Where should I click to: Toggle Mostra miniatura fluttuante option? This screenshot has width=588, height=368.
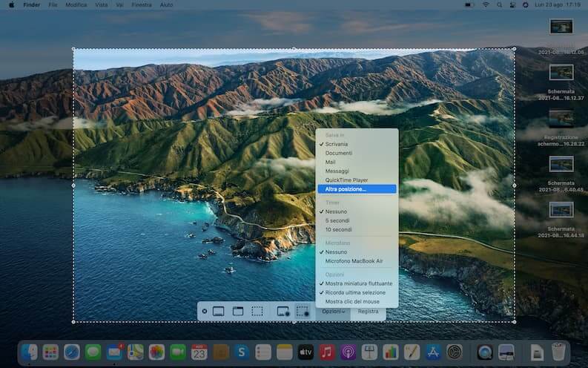point(359,283)
